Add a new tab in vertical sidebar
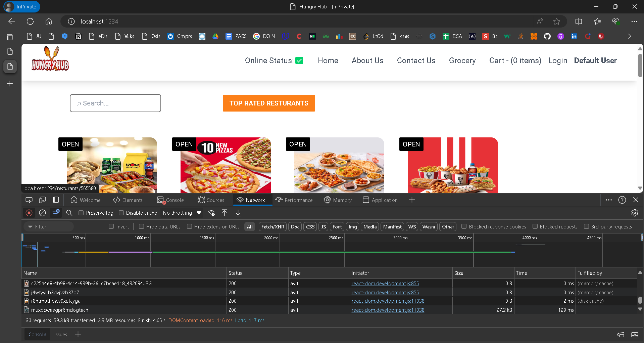Image resolution: width=644 pixels, height=343 pixels. point(10,84)
